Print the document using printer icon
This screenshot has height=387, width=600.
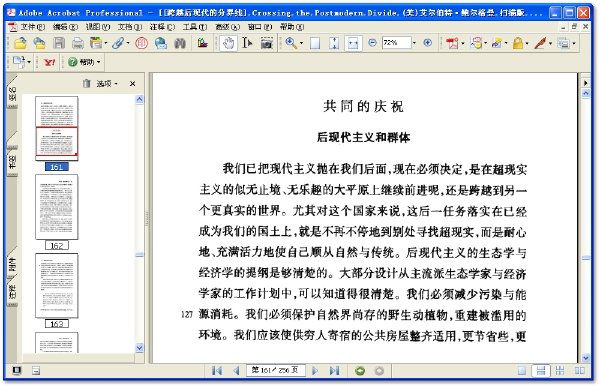click(78, 43)
